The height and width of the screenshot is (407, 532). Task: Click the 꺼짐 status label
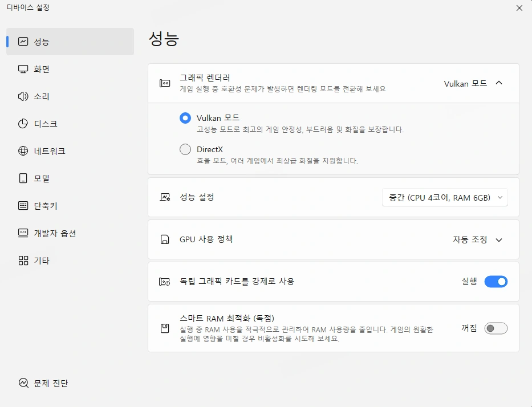469,328
